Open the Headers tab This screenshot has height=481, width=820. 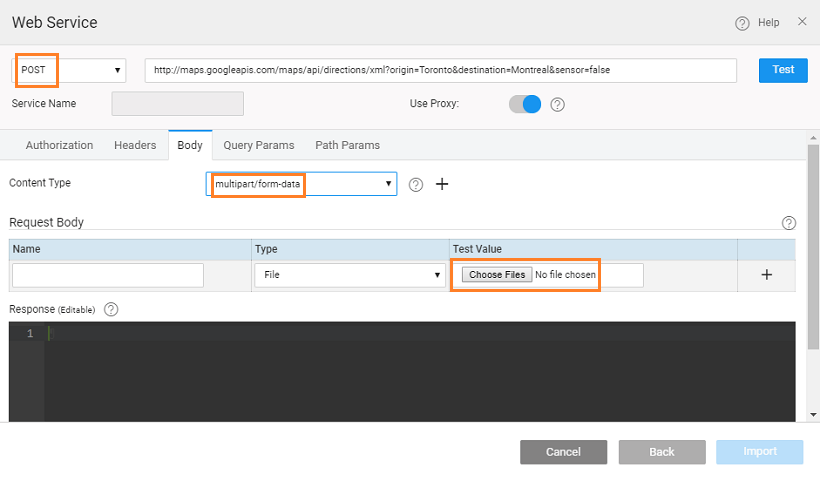(x=135, y=145)
